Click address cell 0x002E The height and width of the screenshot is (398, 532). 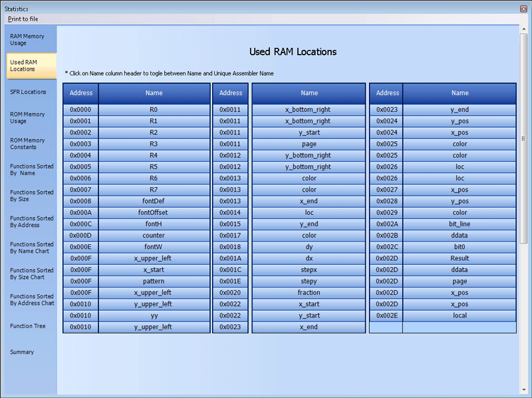click(x=386, y=315)
